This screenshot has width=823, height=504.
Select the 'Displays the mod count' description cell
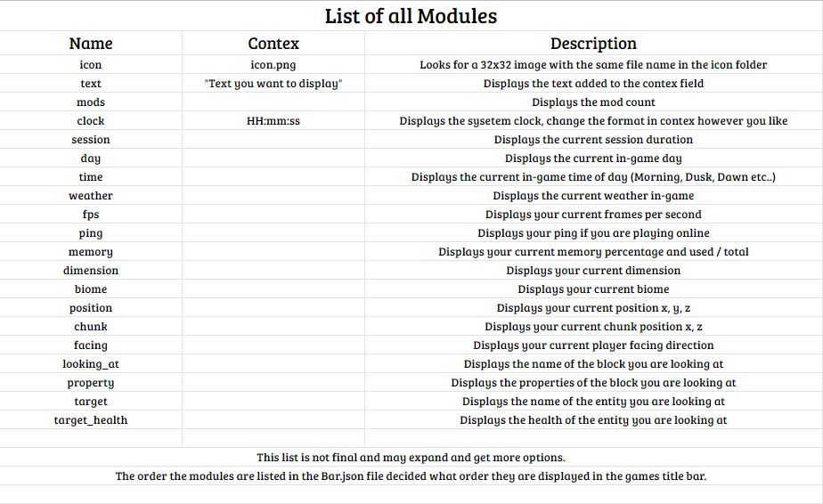coord(593,102)
